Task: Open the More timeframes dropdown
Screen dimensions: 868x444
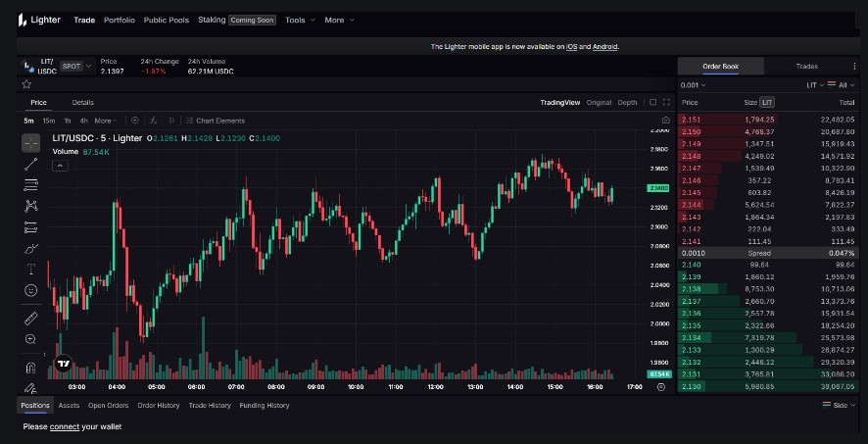Action: click(x=106, y=121)
